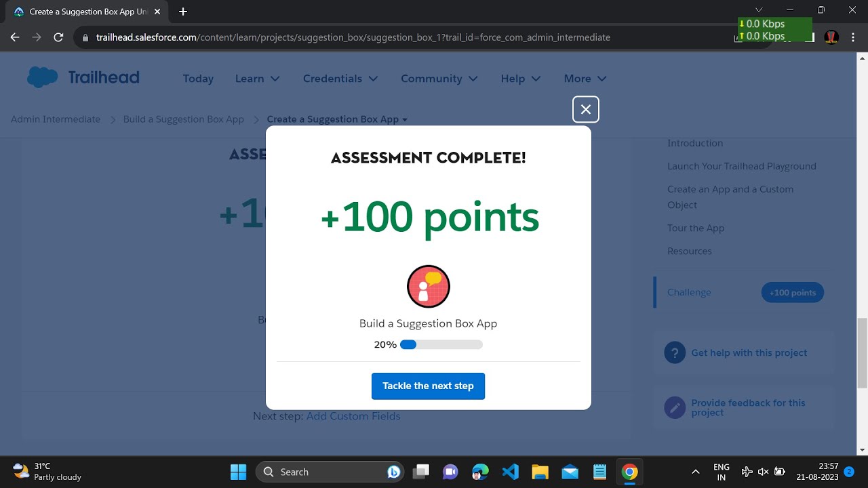The width and height of the screenshot is (868, 488).
Task: Click the +100 points badge in sidebar
Action: 793,293
